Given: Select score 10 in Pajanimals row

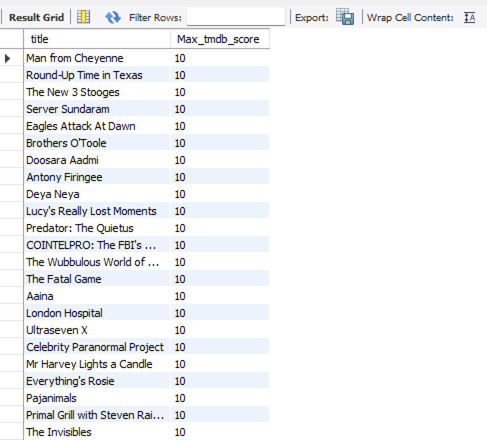Looking at the screenshot, I should 220,398.
